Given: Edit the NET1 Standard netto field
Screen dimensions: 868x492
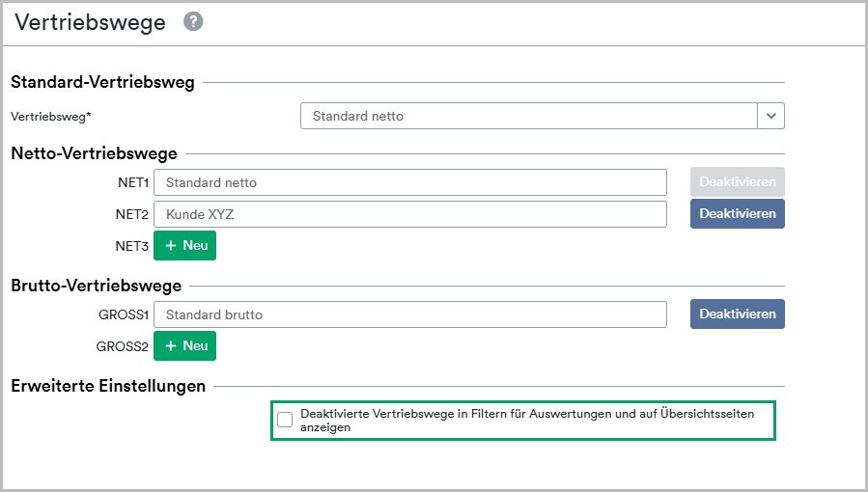Looking at the screenshot, I should coord(410,182).
